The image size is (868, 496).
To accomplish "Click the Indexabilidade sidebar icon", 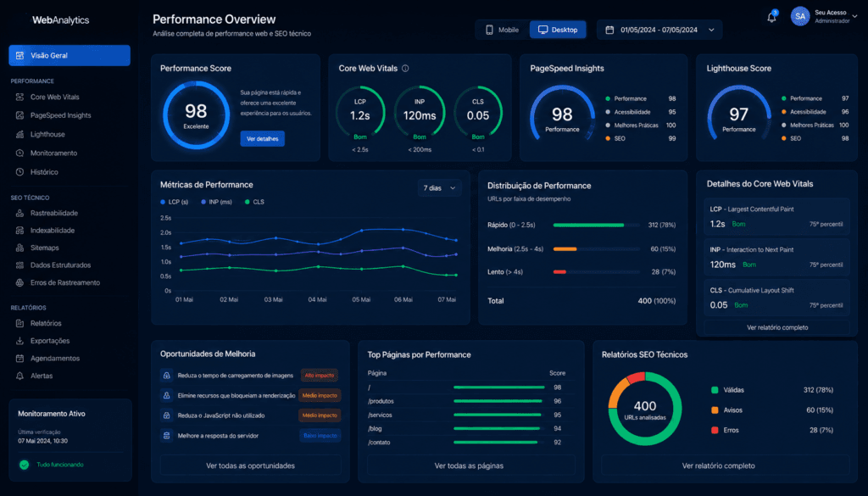I will 20,231.
